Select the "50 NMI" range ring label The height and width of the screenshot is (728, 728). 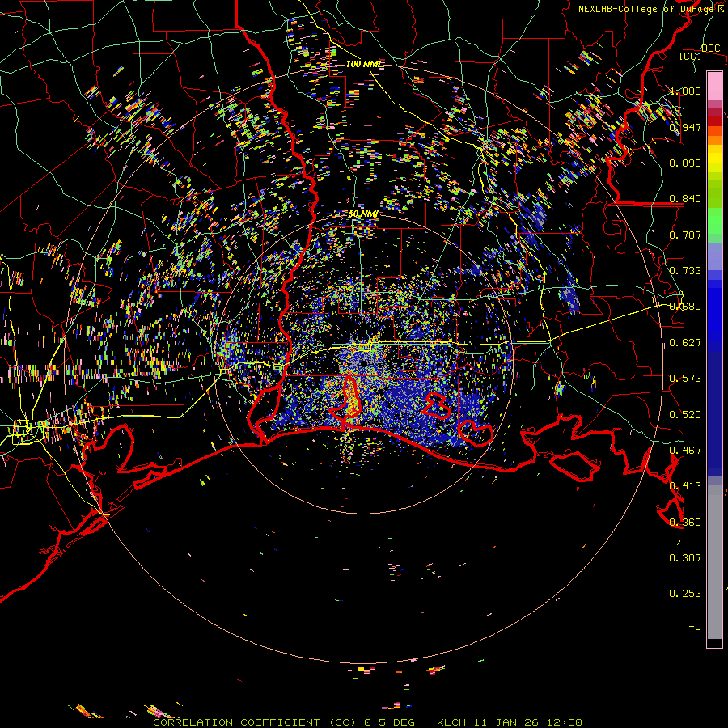point(363,214)
